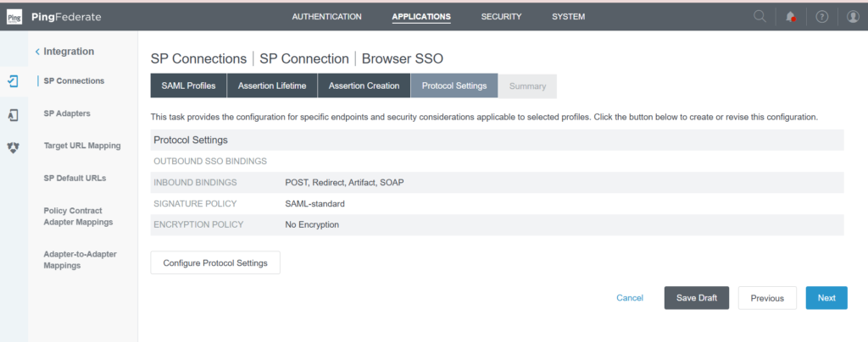
Task: Click the Browser SSO breadcrumb heading
Action: point(403,59)
